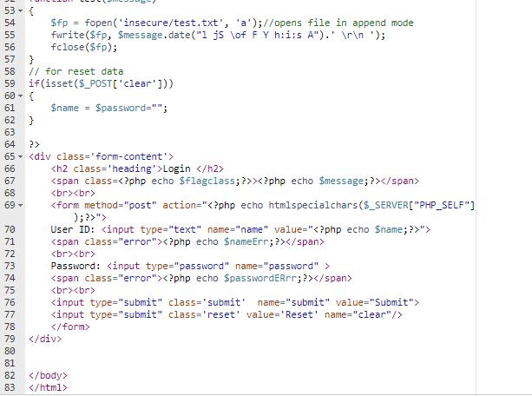Click the <br><br> tags on line 72
The width and height of the screenshot is (532, 396).
(x=73, y=254)
